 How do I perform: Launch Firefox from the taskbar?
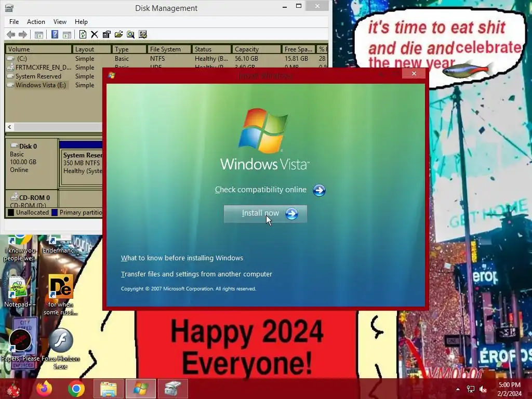pyautogui.click(x=45, y=389)
